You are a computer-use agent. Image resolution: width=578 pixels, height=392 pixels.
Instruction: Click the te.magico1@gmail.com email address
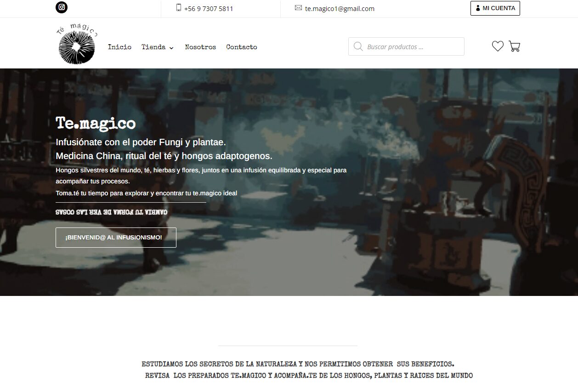coord(340,8)
